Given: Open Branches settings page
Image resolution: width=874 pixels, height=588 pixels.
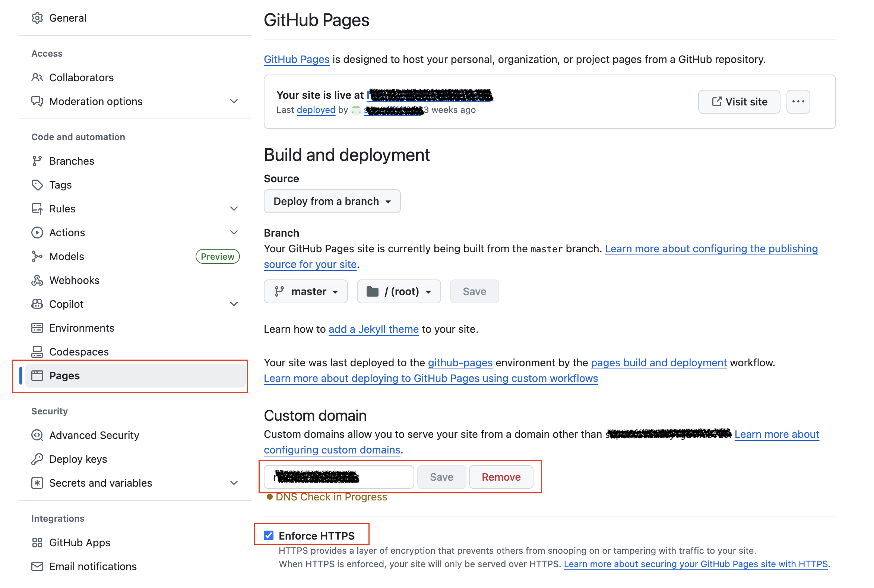Looking at the screenshot, I should click(135, 161).
